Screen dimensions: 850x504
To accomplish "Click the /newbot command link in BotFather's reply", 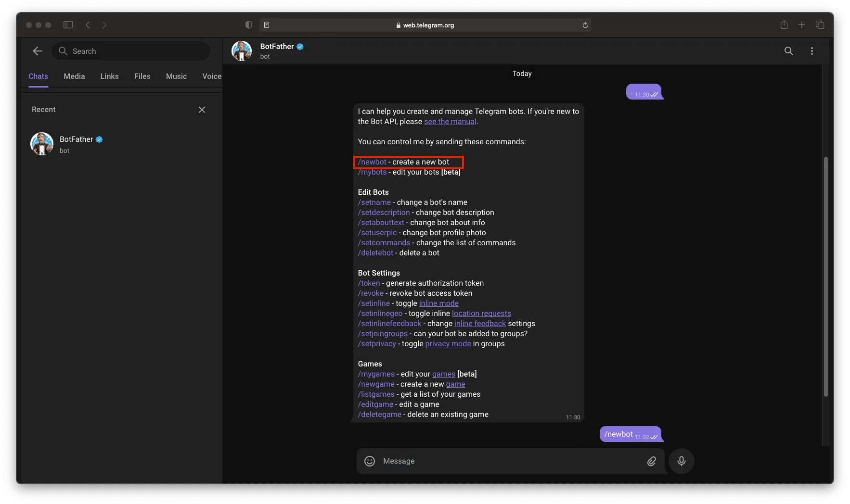I will 372,162.
